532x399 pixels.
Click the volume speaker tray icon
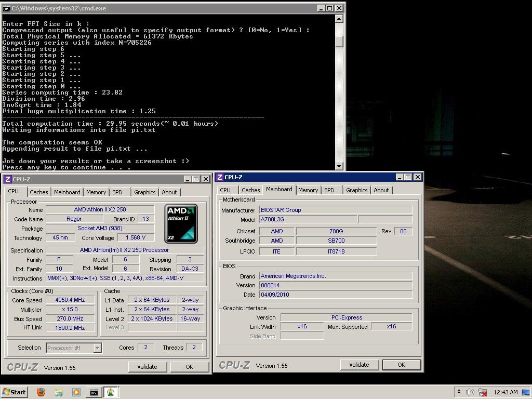470,393
